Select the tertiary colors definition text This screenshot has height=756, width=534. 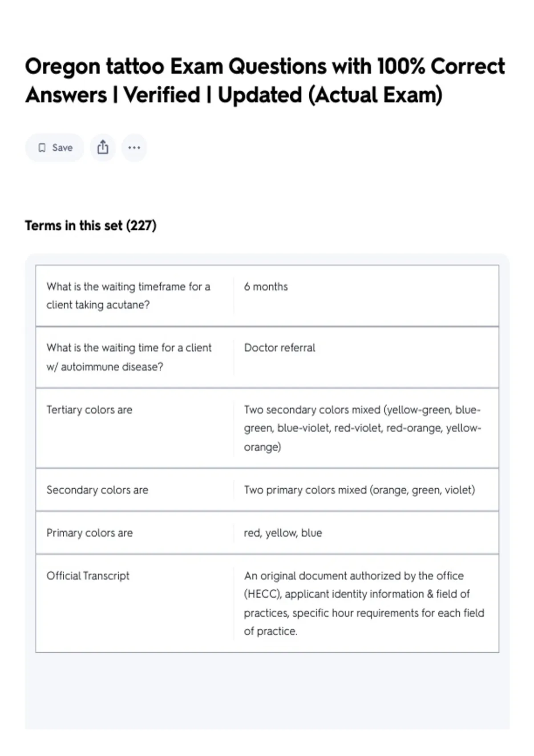point(362,428)
